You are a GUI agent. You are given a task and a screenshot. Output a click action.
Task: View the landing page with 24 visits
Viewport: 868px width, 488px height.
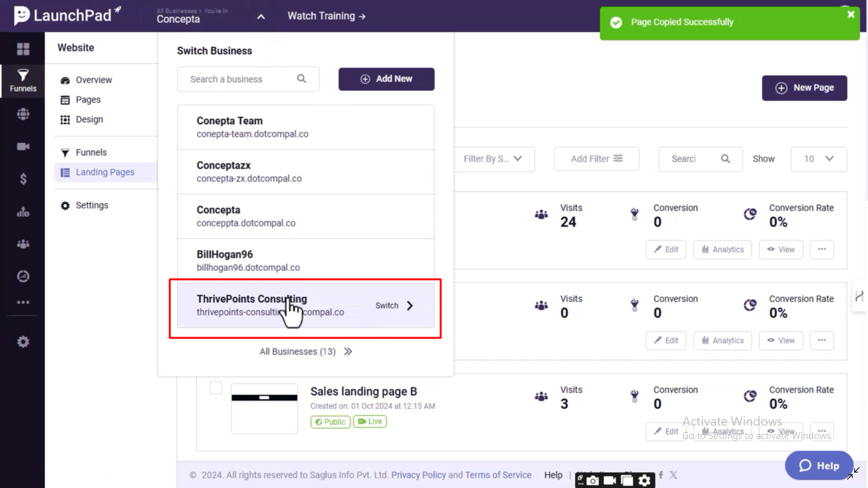[781, 249]
